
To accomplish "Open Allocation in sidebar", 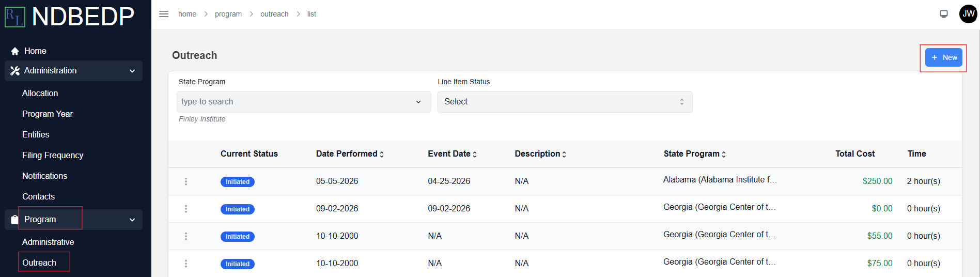I will pos(40,94).
